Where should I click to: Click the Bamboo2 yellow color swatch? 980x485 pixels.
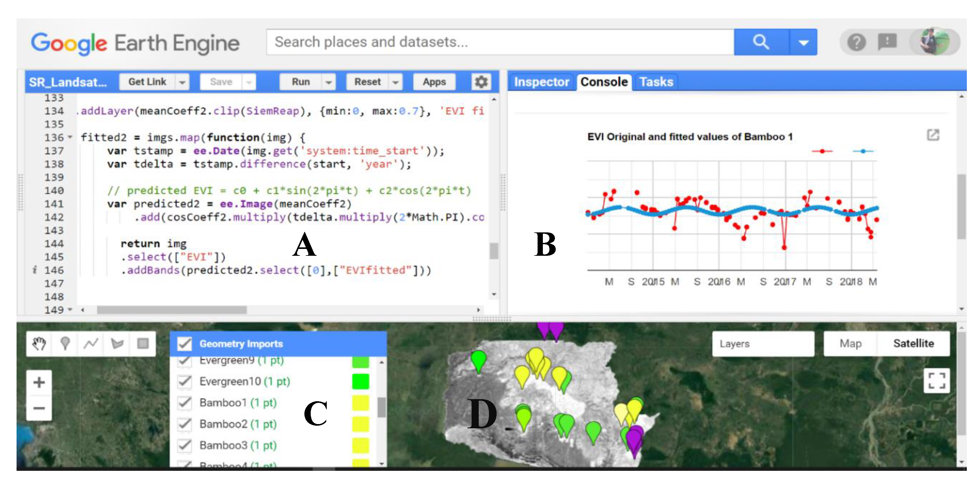tap(360, 424)
